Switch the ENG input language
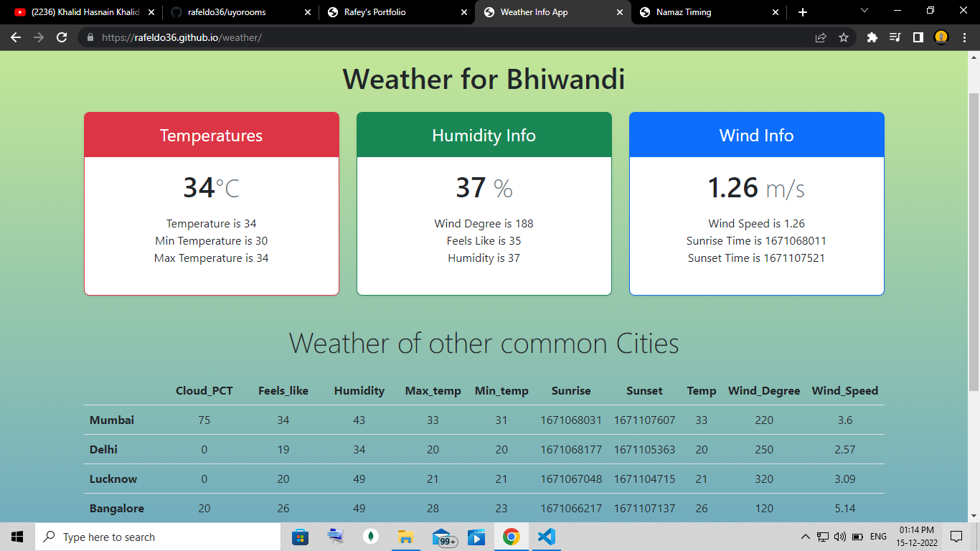The width and height of the screenshot is (980, 551). point(878,537)
